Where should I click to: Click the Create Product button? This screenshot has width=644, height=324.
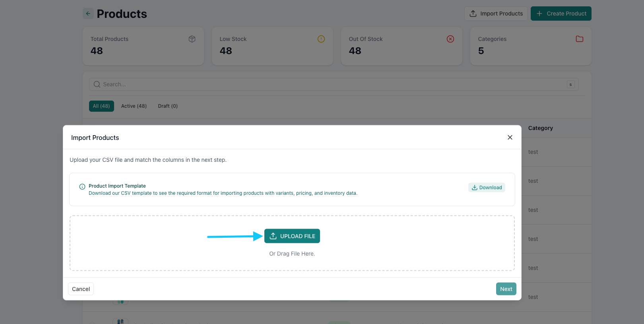[561, 14]
